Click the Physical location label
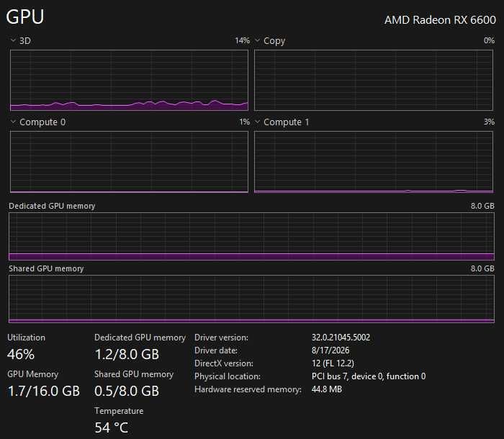The image size is (504, 439). (x=228, y=376)
